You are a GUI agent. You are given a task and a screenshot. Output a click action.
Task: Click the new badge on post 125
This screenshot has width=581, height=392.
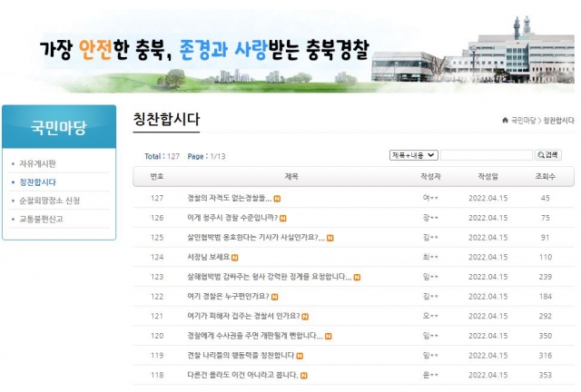[330, 239]
